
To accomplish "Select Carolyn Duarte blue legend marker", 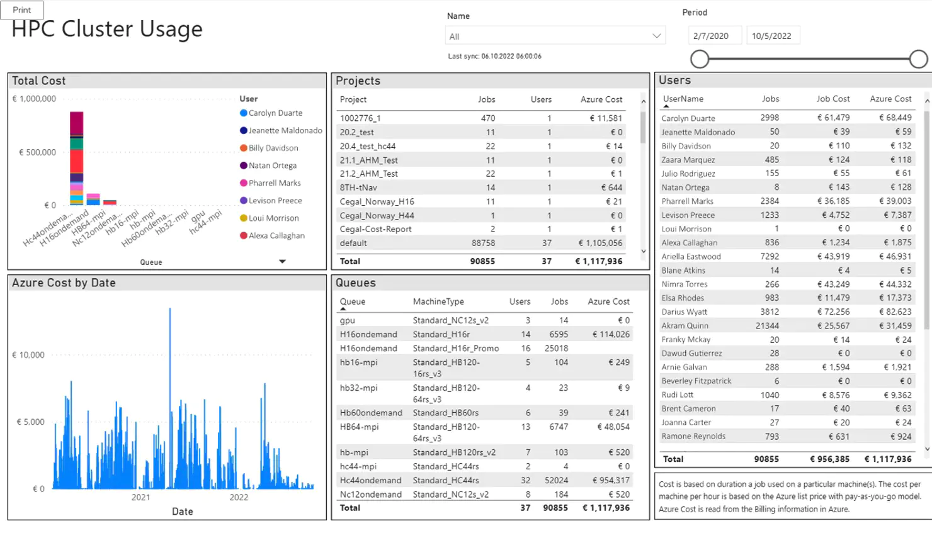I will pos(244,113).
